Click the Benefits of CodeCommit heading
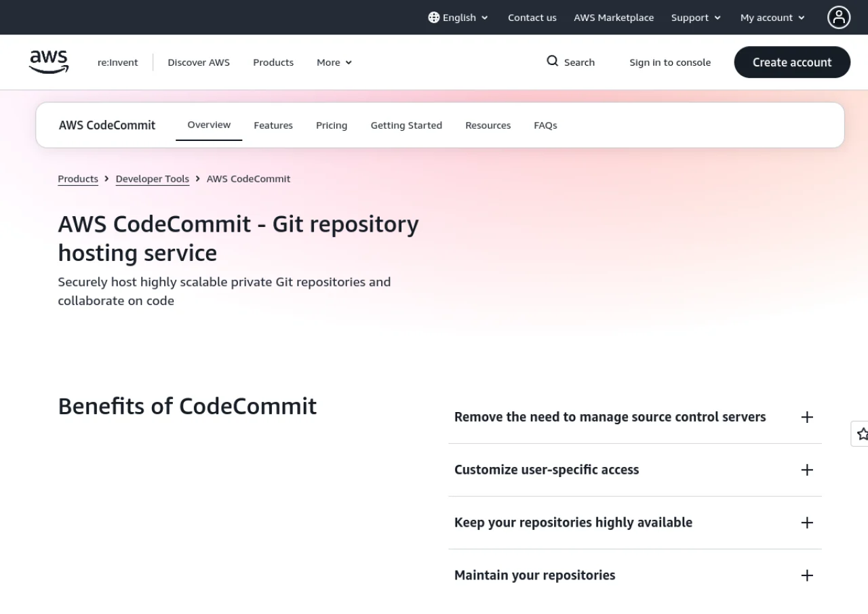The width and height of the screenshot is (868, 614). tap(187, 406)
